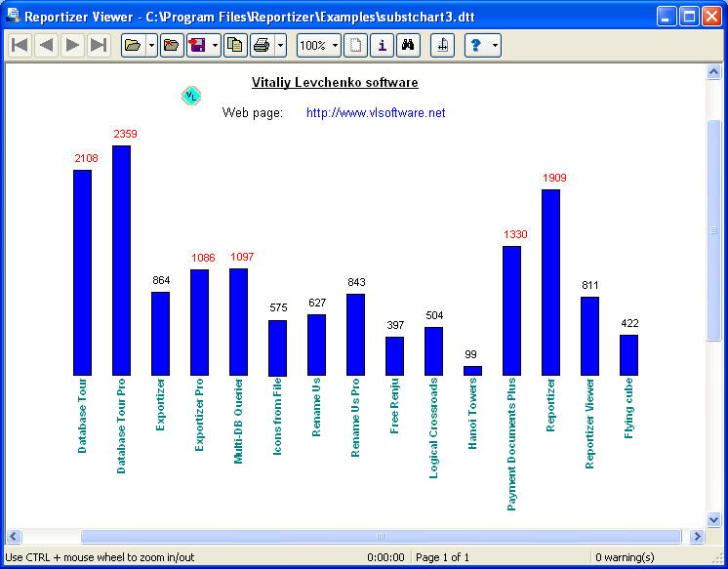728x569 pixels.
Task: Click the horizontal scrollbar thumb
Action: (x=381, y=537)
